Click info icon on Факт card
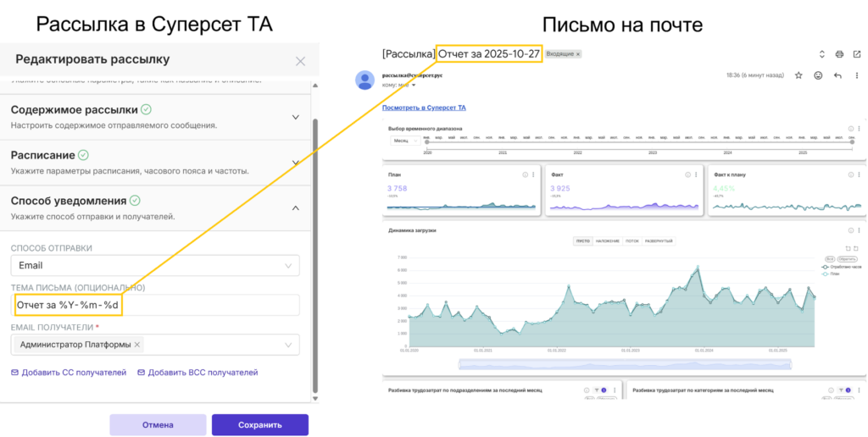Screen dimensions: 868x437 point(687,174)
